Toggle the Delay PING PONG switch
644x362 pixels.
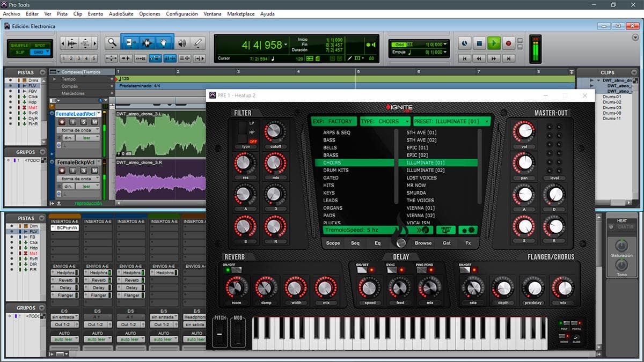(421, 270)
